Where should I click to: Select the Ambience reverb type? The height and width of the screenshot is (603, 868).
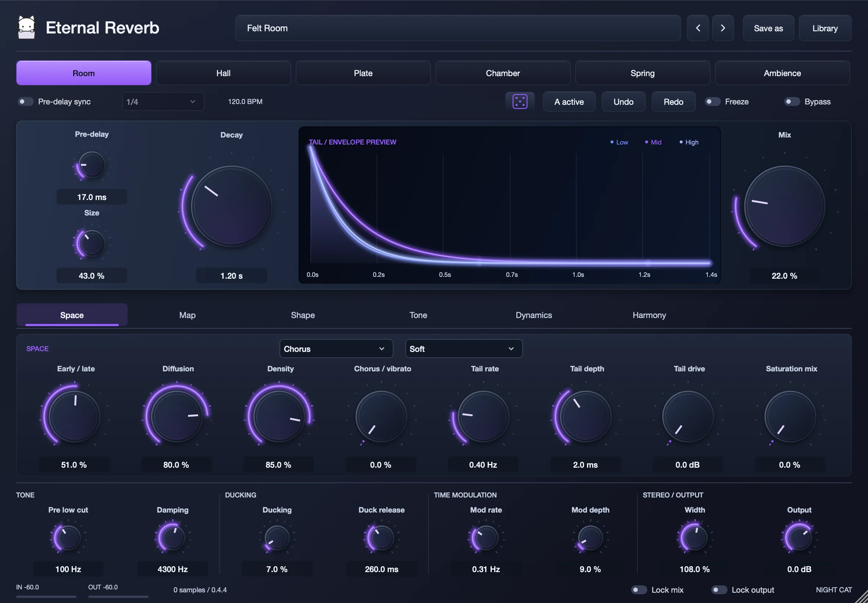[782, 73]
